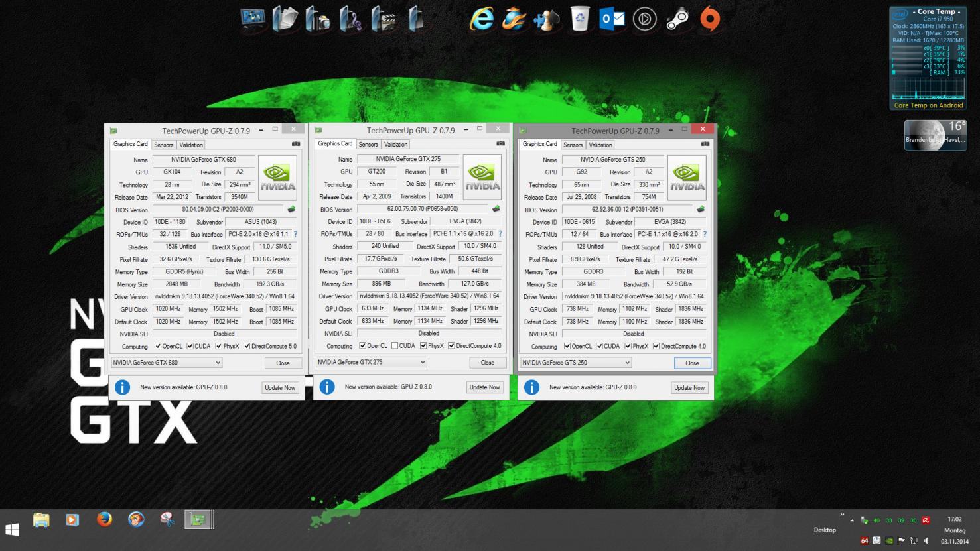This screenshot has width=980, height=551.
Task: Switch to Sensors tab in the GTS 250 window
Action: coord(573,145)
